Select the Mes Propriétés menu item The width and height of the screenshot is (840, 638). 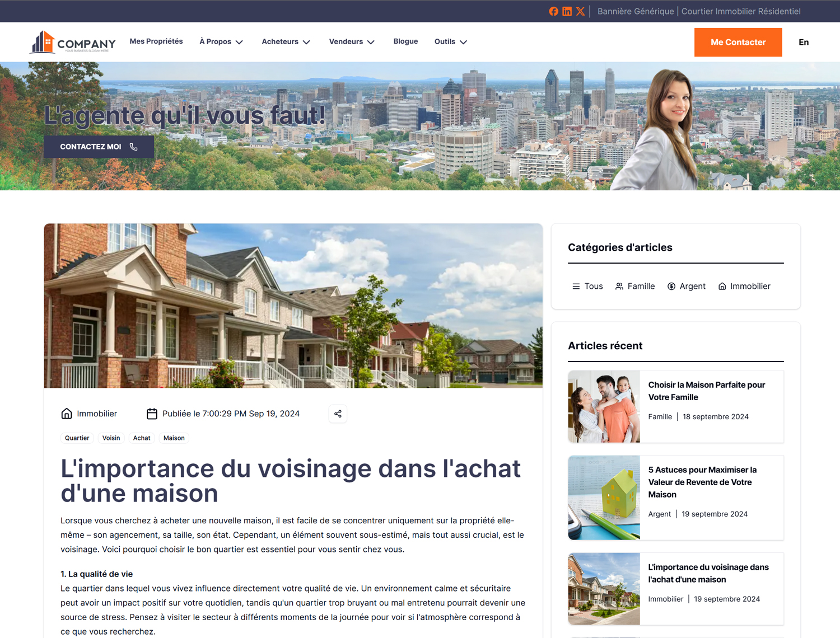[x=156, y=41]
